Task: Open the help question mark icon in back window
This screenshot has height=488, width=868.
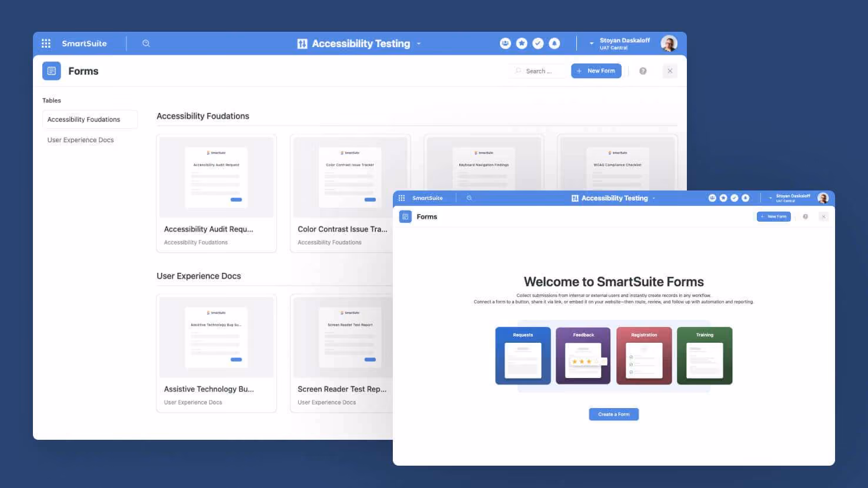Action: 643,71
